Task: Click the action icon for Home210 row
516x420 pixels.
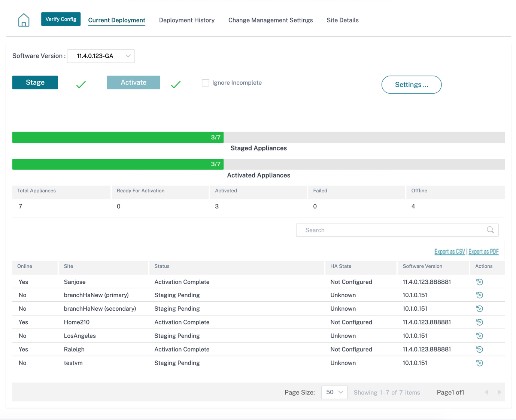Action: 479,322
